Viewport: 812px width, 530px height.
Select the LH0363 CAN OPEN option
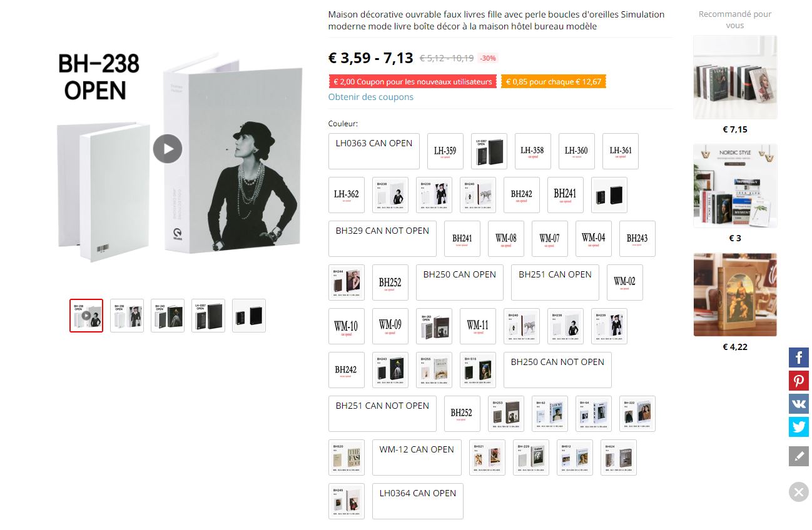point(374,151)
